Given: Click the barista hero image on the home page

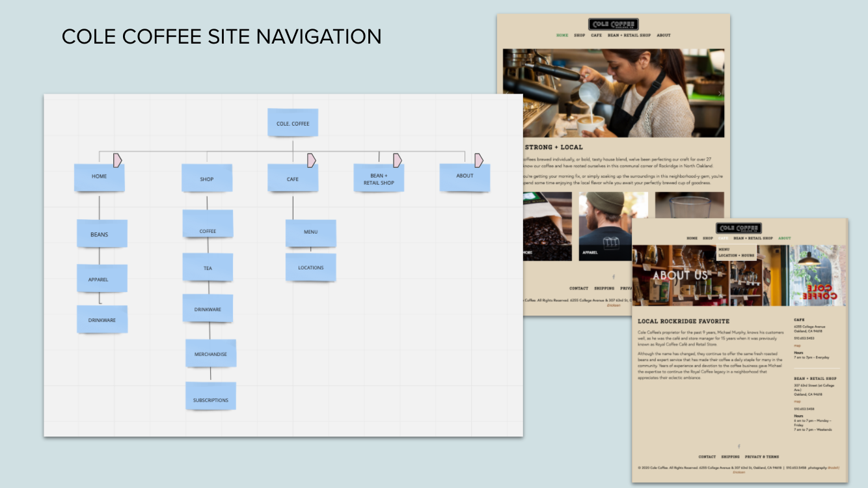Looking at the screenshot, I should click(614, 93).
